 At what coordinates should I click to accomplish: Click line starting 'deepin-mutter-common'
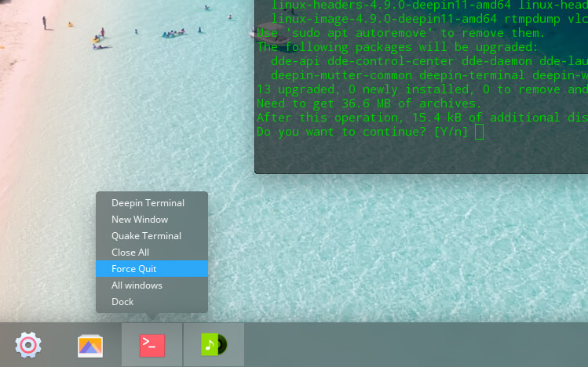pyautogui.click(x=429, y=75)
